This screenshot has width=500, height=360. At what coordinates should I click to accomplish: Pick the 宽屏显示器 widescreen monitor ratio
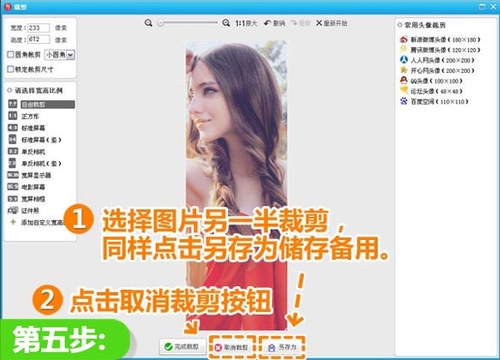(x=29, y=175)
